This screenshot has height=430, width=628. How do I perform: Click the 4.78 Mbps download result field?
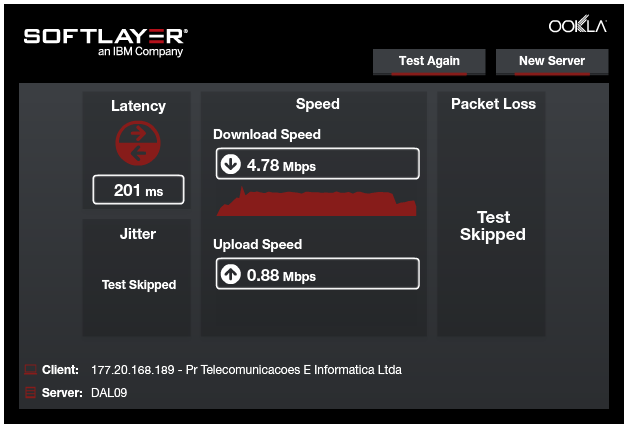(x=318, y=164)
